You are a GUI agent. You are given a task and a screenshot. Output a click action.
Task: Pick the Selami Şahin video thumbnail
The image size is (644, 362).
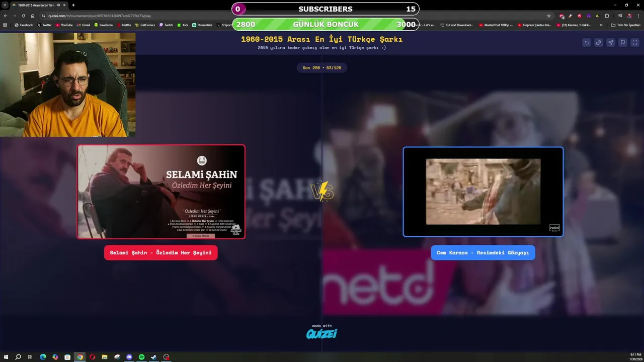(x=161, y=192)
